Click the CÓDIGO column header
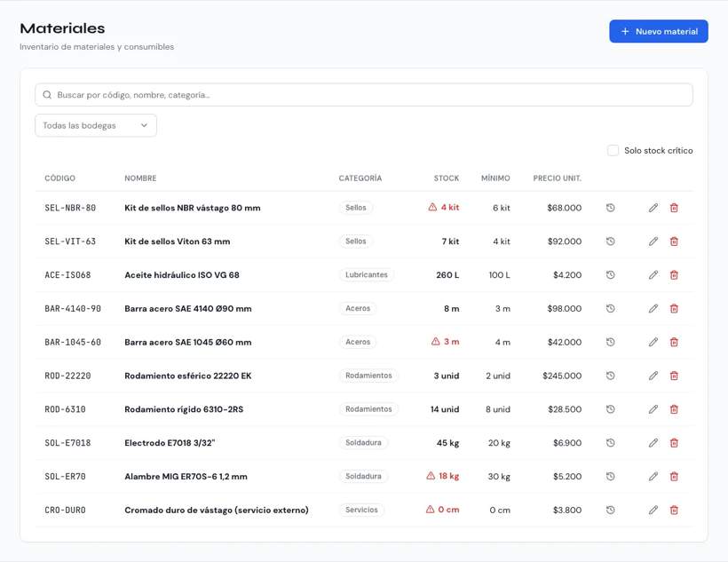The width and height of the screenshot is (728, 562). point(59,178)
